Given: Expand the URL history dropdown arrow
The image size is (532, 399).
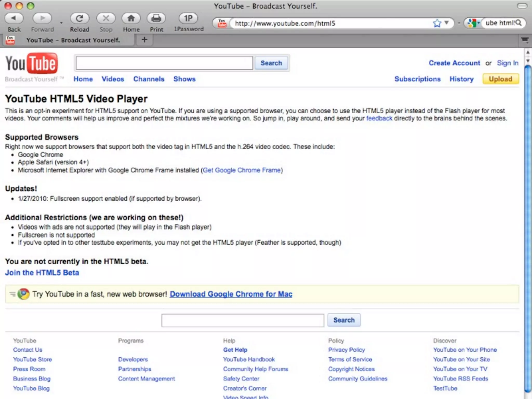Looking at the screenshot, I should [x=447, y=23].
